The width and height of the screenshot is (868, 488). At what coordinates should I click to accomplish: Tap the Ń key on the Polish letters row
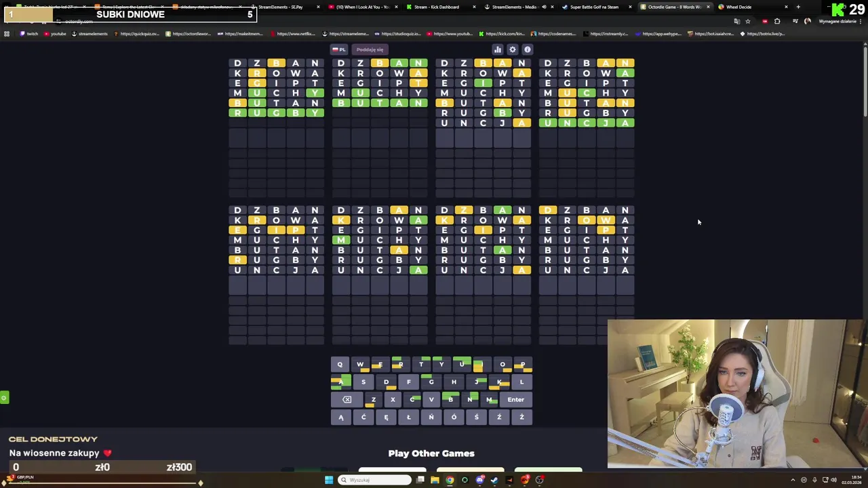pos(431,417)
